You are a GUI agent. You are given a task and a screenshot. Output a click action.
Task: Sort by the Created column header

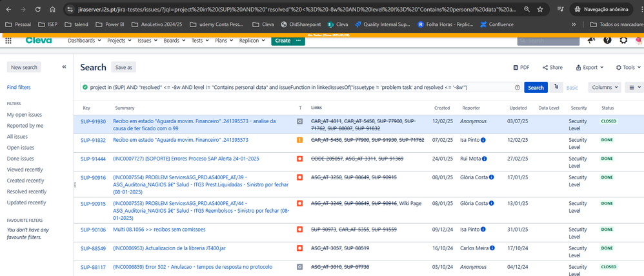(442, 108)
